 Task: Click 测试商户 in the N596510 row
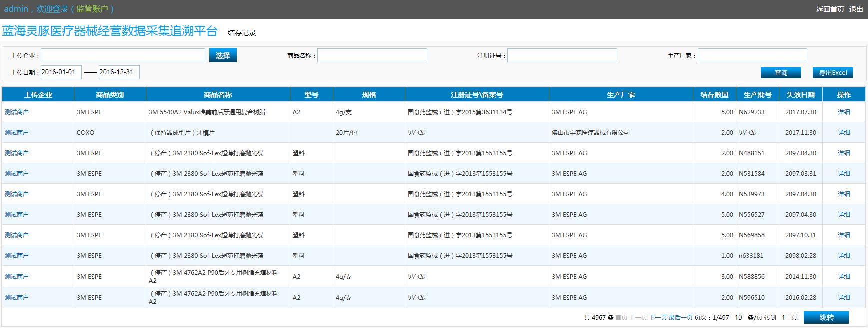tap(17, 298)
